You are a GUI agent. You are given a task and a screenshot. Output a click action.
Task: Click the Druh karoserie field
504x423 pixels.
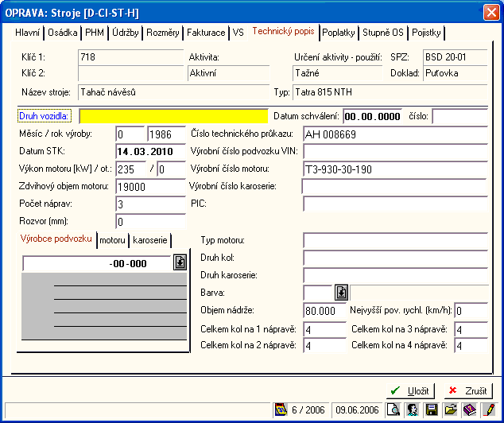point(395,275)
